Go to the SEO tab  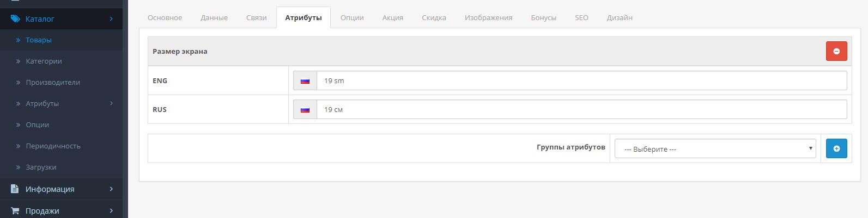click(x=581, y=18)
